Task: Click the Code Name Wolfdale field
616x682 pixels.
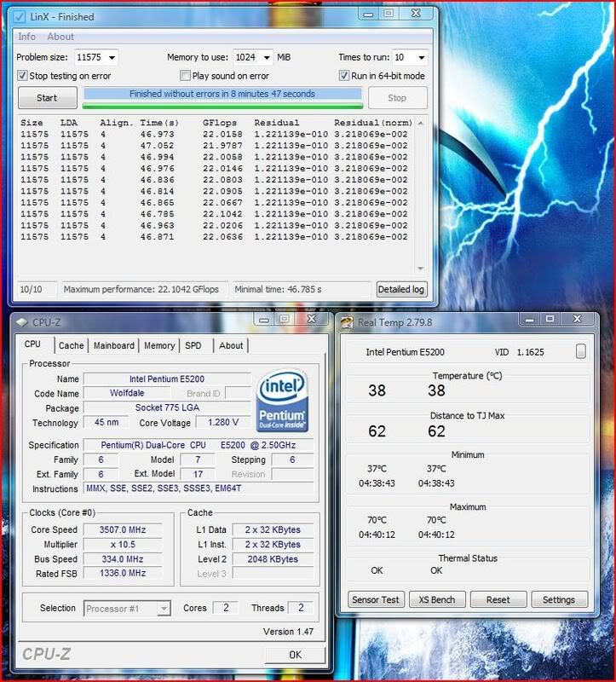Action: pos(126,393)
